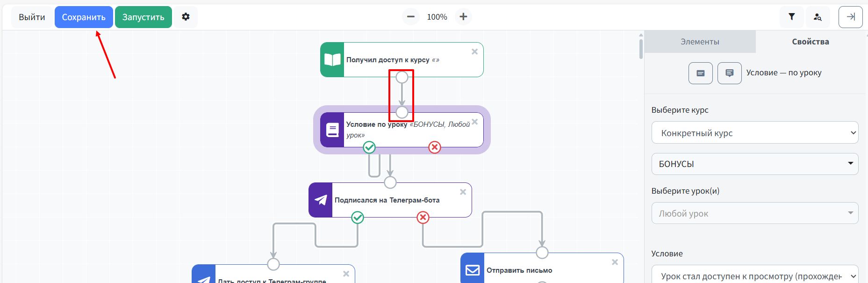Click the Выберите курс label

point(680,110)
